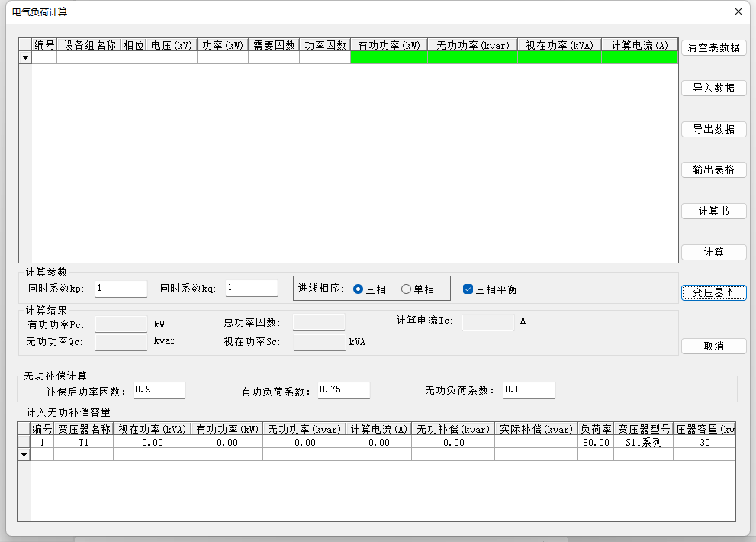This screenshot has width=756, height=542.
Task: Click the transformer table new-row arrow
Action: (x=24, y=454)
